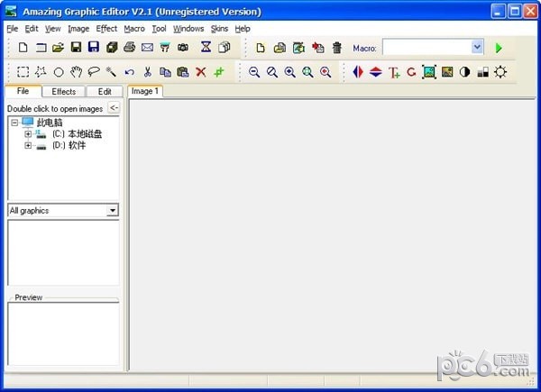
Task: Click the add text T+ icon
Action: pyautogui.click(x=394, y=72)
